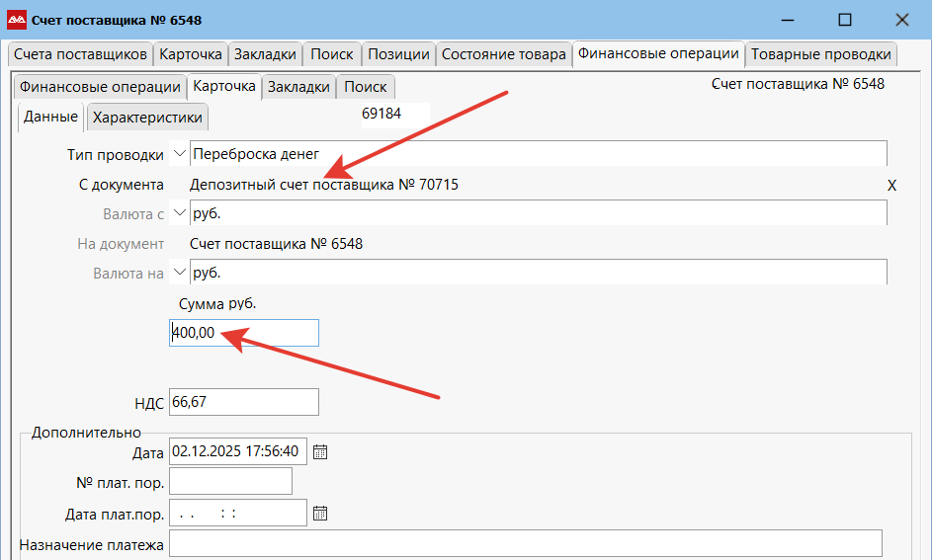Click the Сумма руб. field with 400,00
The height and width of the screenshot is (560, 932).
[244, 333]
